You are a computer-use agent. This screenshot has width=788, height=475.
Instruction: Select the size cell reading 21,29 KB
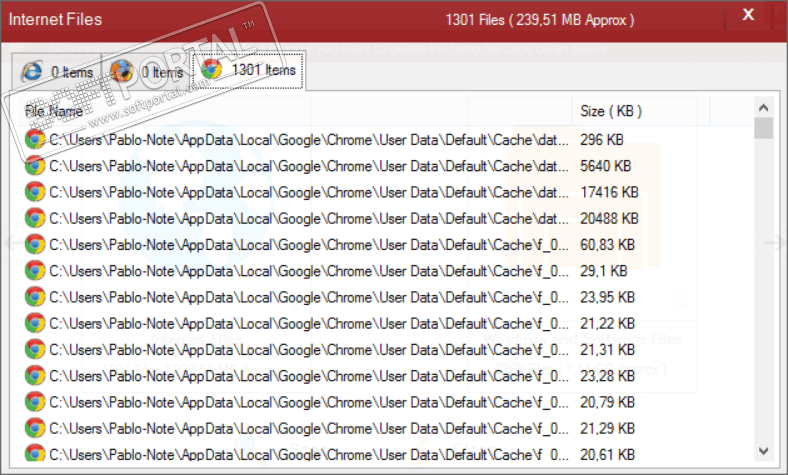tap(608, 428)
